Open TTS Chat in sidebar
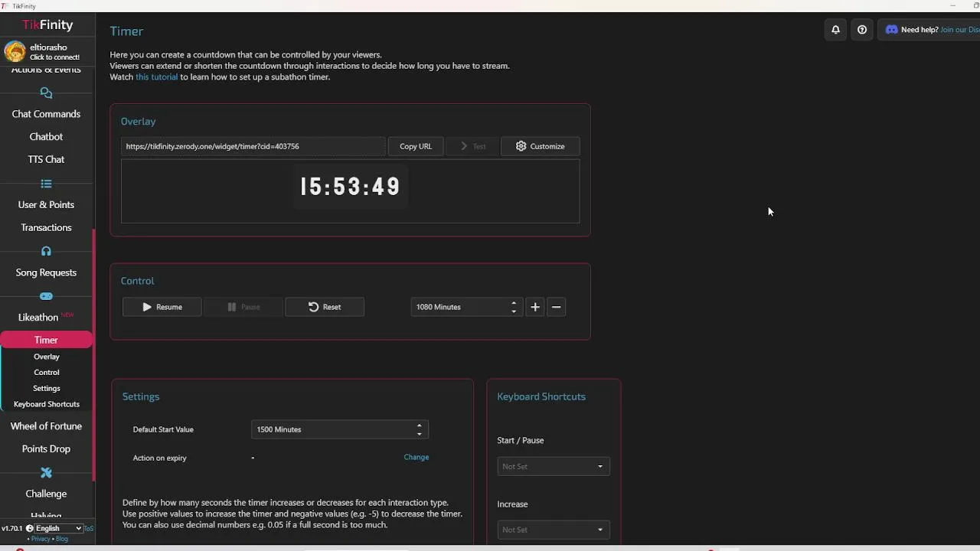Screen dimensions: 980x551 tap(46, 159)
